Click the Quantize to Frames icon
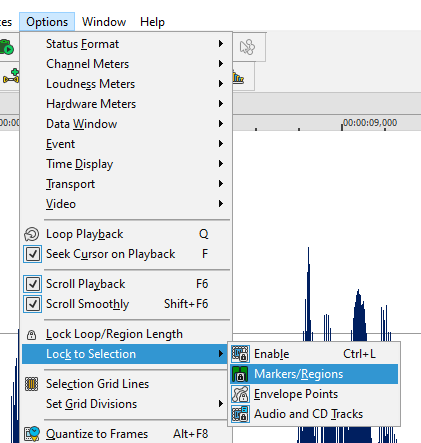The width and height of the screenshot is (421, 443). pyautogui.click(x=32, y=434)
